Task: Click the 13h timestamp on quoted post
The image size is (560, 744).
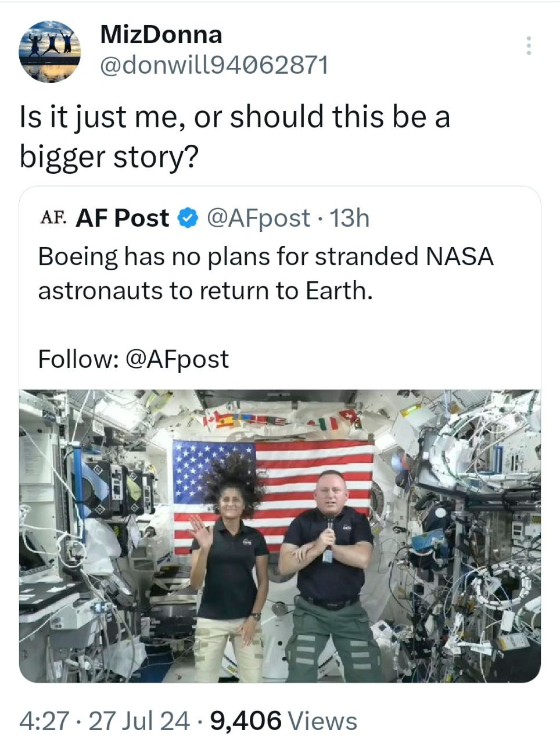Action: [349, 218]
